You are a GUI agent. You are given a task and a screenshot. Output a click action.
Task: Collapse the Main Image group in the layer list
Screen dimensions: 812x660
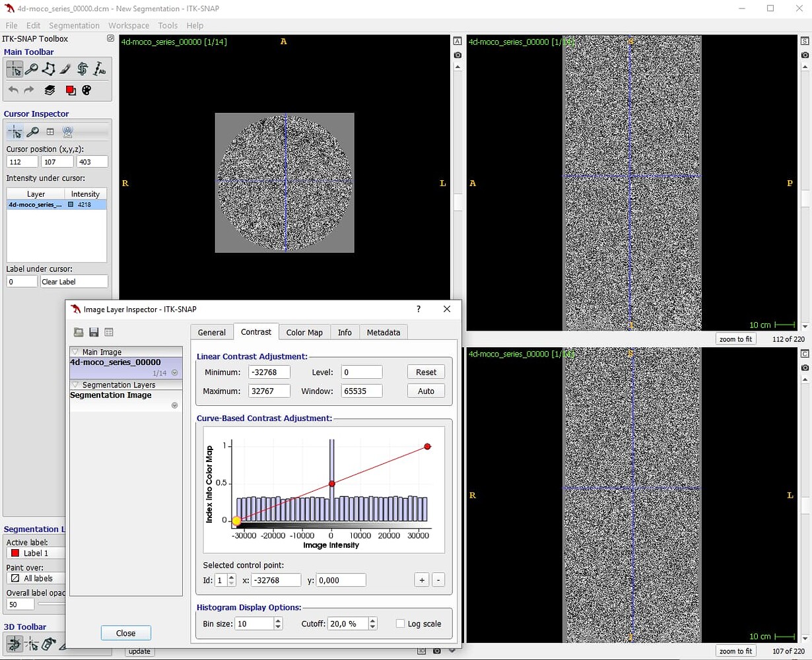point(74,351)
